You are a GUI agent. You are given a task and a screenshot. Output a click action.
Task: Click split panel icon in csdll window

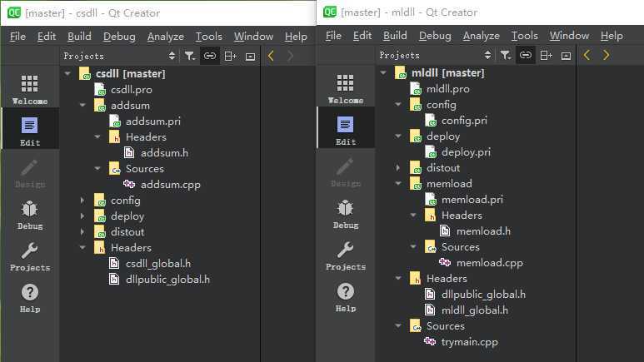point(231,56)
